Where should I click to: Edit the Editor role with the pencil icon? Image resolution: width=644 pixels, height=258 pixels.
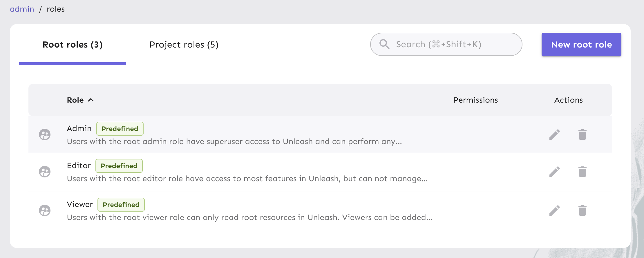(554, 171)
